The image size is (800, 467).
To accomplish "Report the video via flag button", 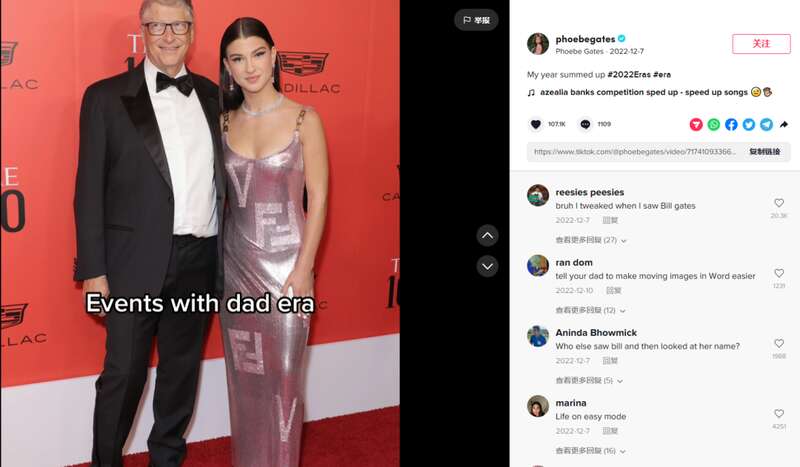I will (x=476, y=20).
